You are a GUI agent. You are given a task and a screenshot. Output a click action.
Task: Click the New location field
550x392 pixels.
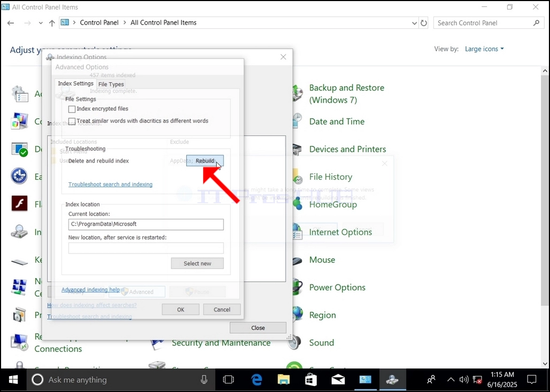click(146, 248)
